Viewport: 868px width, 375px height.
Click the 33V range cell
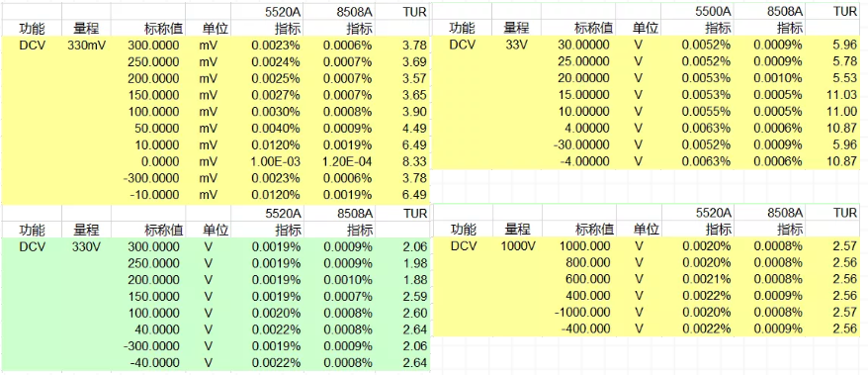(517, 45)
